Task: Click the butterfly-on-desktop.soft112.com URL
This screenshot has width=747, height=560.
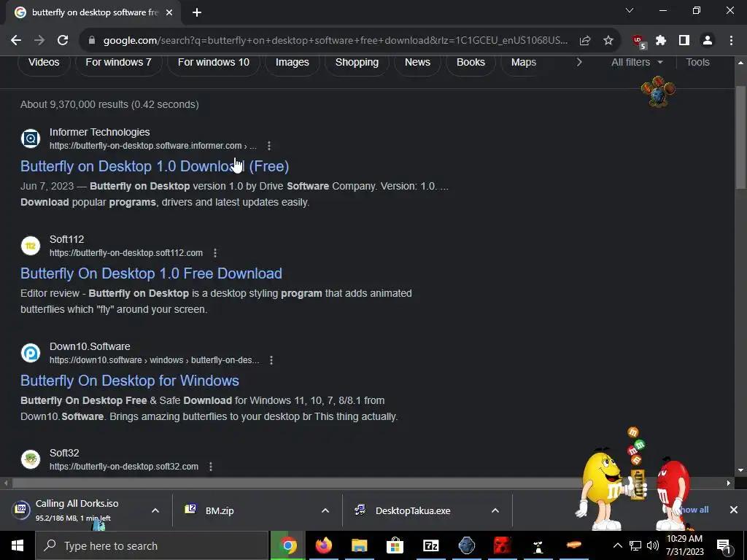Action: 126,253
